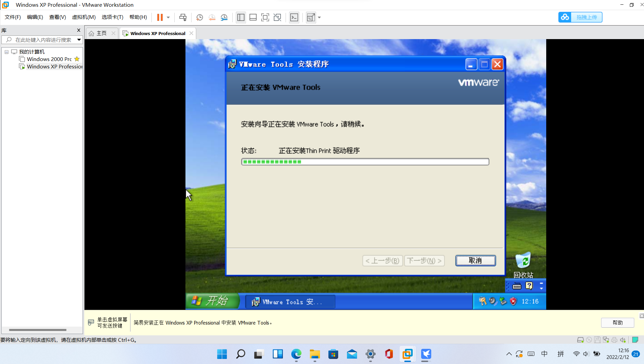
Task: Click the floppy device status icon
Action: click(597, 340)
